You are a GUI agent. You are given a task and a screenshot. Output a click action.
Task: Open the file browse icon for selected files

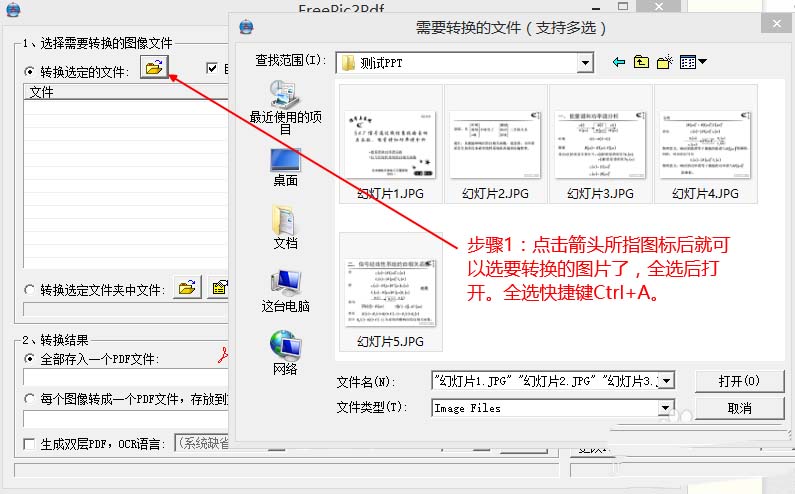154,67
